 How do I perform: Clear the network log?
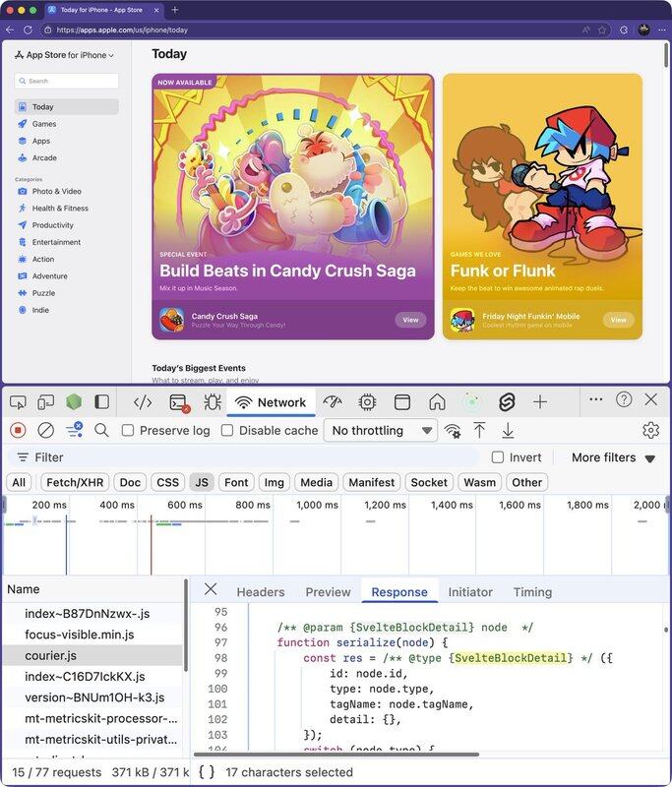[45, 430]
